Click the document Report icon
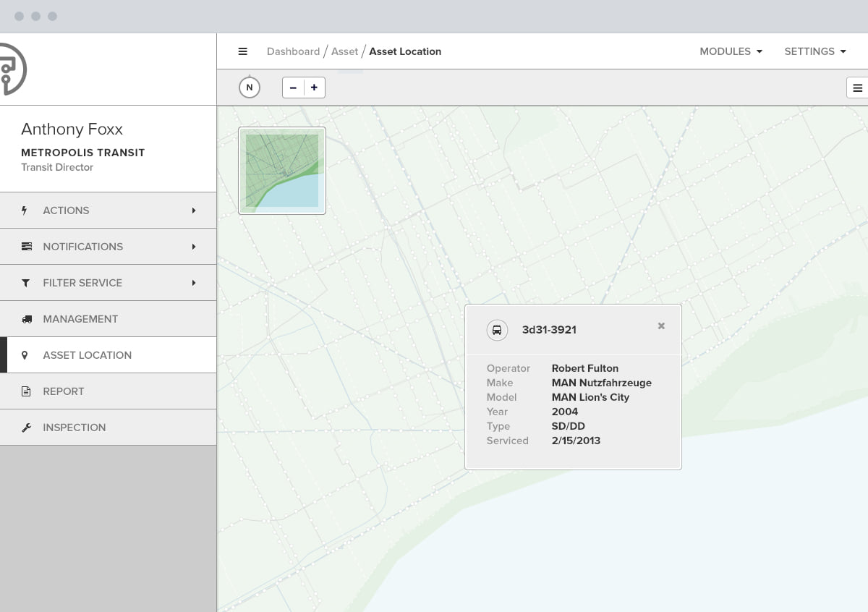Viewport: 868px width, 612px height. [x=26, y=391]
